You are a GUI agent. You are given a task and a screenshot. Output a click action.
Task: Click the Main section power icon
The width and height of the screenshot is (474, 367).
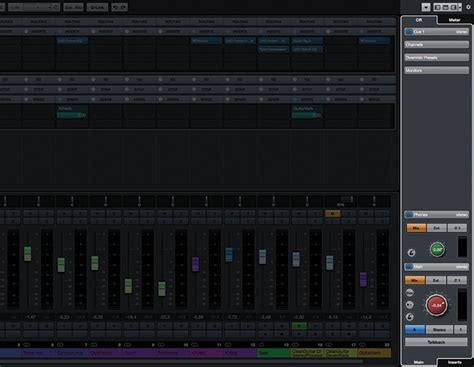[409, 267]
